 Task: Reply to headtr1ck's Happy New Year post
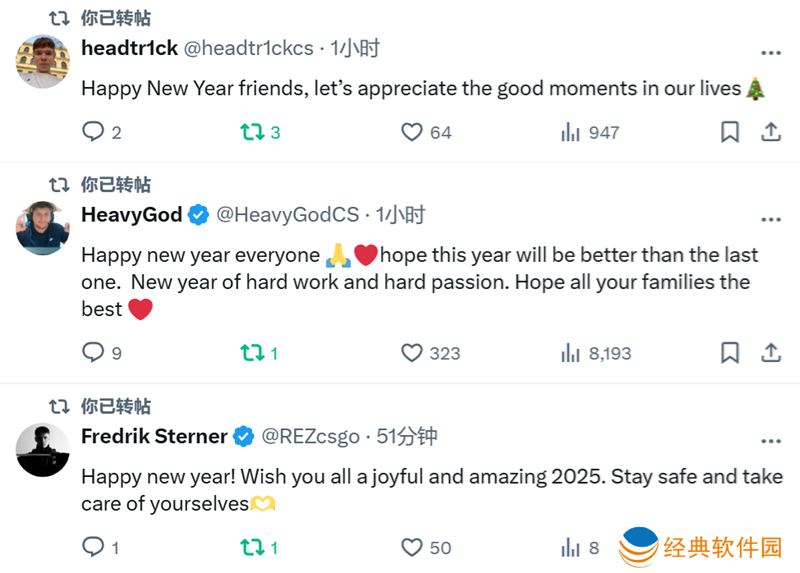click(93, 132)
